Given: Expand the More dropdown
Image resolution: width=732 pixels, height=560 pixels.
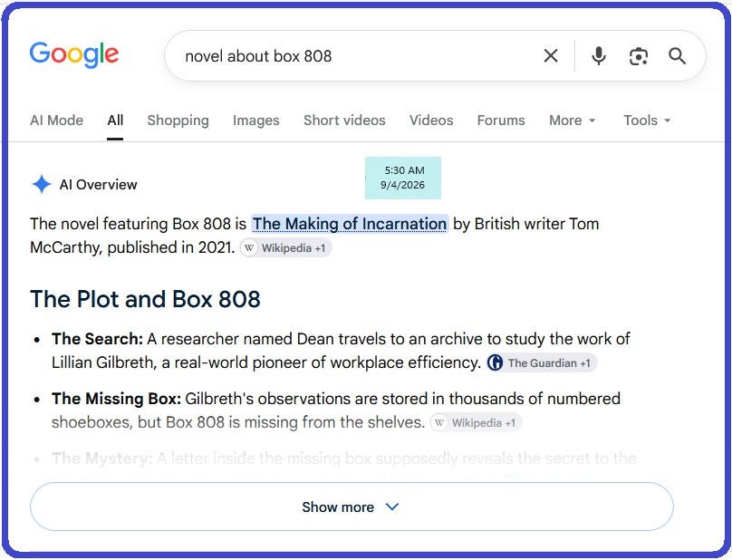Looking at the screenshot, I should click(573, 121).
